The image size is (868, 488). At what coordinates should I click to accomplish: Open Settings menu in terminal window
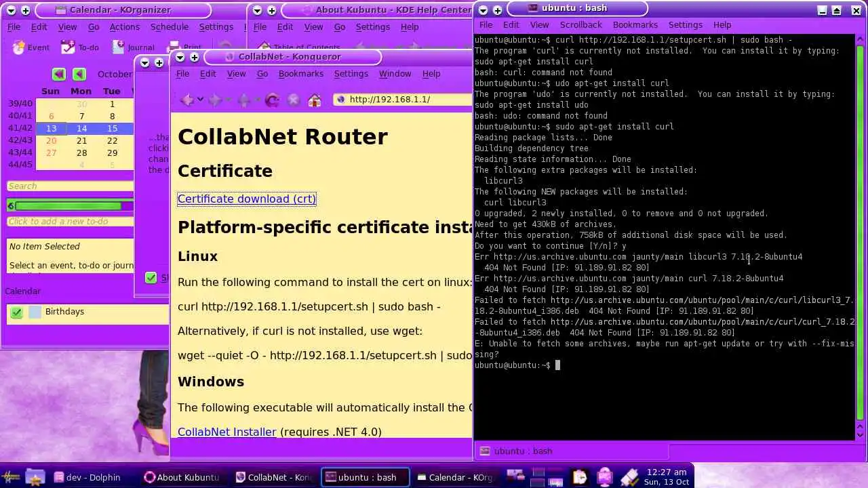[x=686, y=24]
